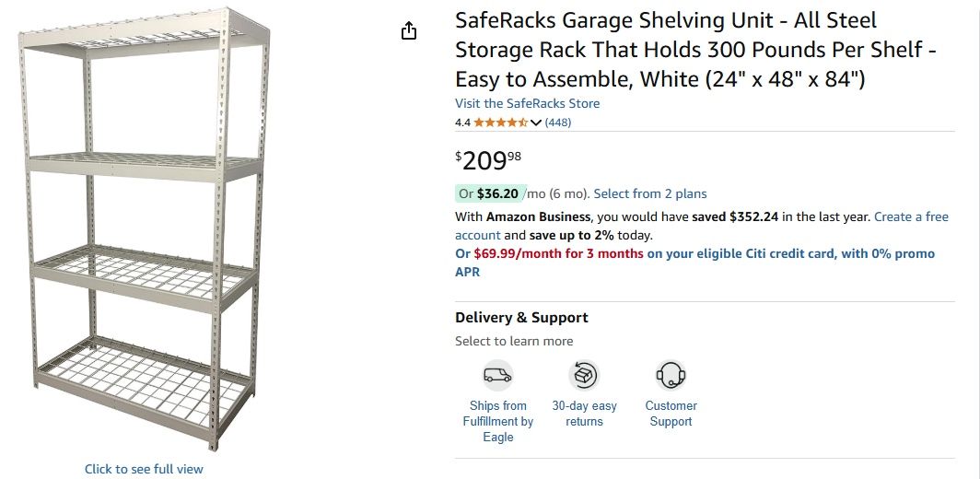The height and width of the screenshot is (479, 980).
Task: Open the 448 reviews link
Action: 558,123
